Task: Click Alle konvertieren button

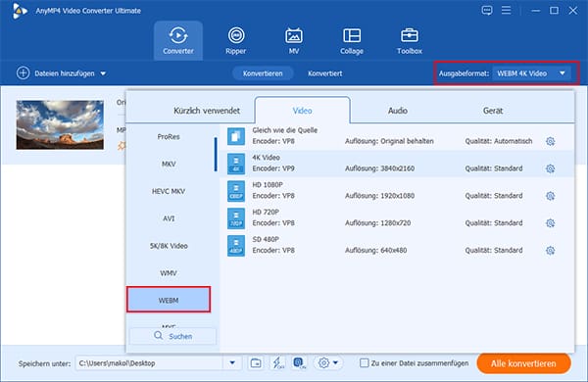Action: 523,363
